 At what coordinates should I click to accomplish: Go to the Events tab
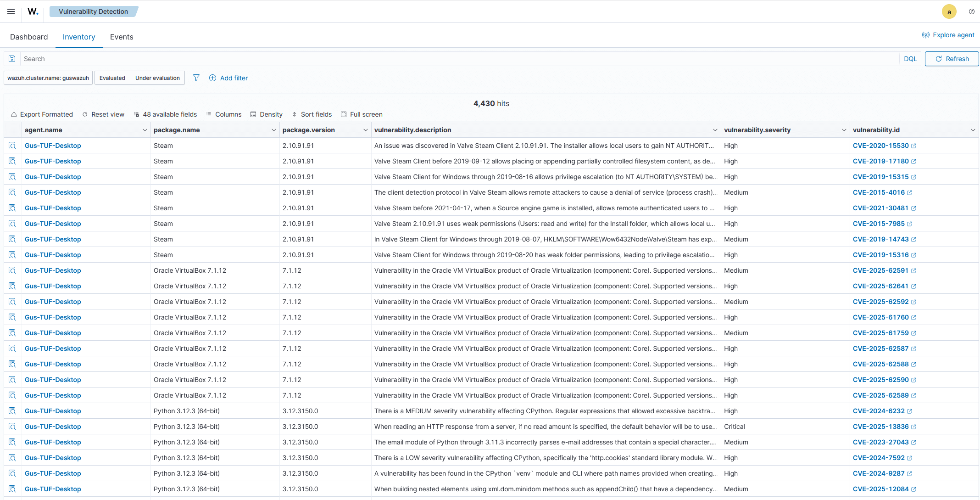(122, 37)
